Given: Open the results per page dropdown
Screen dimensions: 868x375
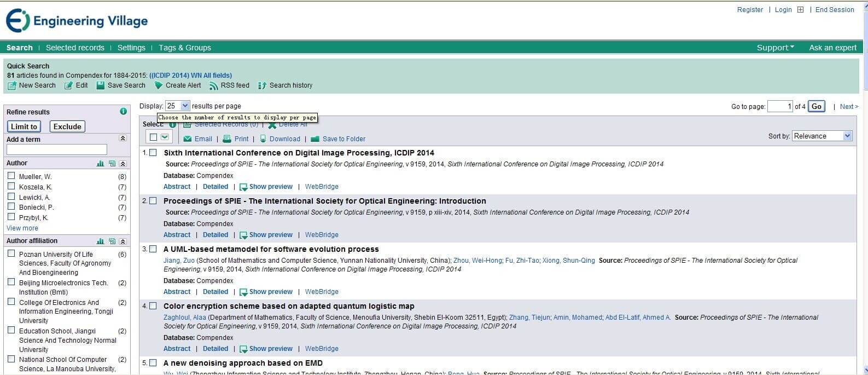Looking at the screenshot, I should [x=177, y=106].
